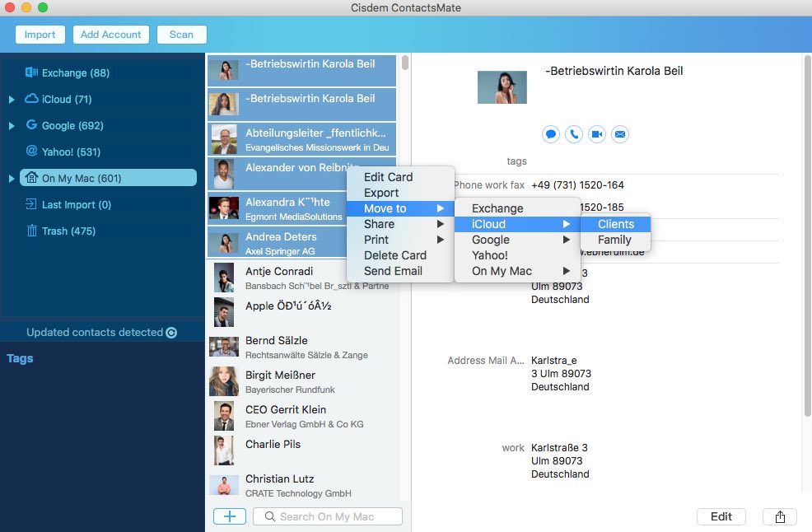The width and height of the screenshot is (812, 532).
Task: Click the contact list scrollbar
Action: 405,63
